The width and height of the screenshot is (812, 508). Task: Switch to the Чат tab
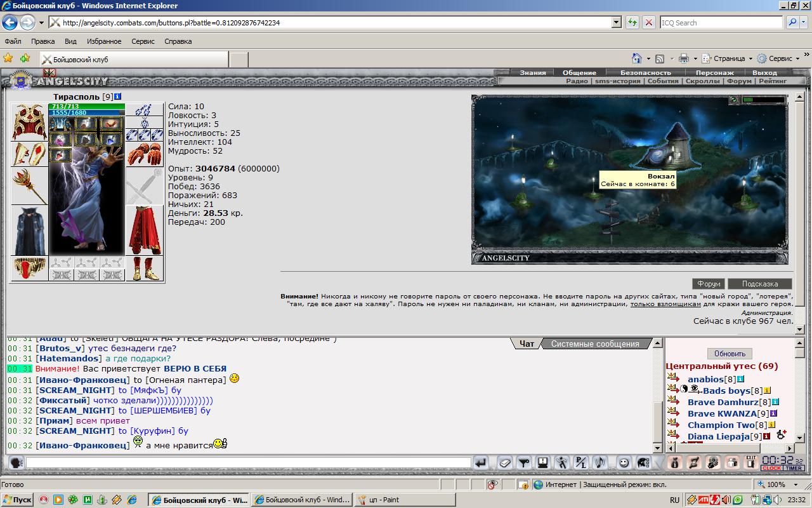click(x=527, y=344)
